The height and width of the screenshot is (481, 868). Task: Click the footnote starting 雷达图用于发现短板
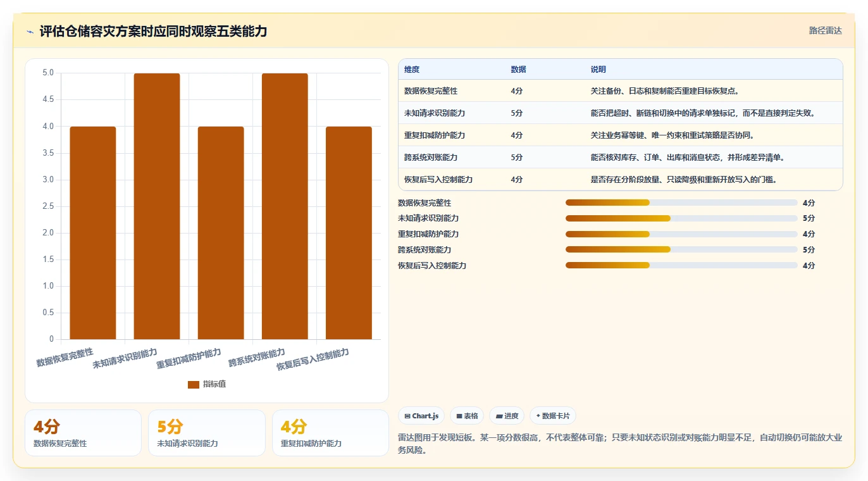620,444
